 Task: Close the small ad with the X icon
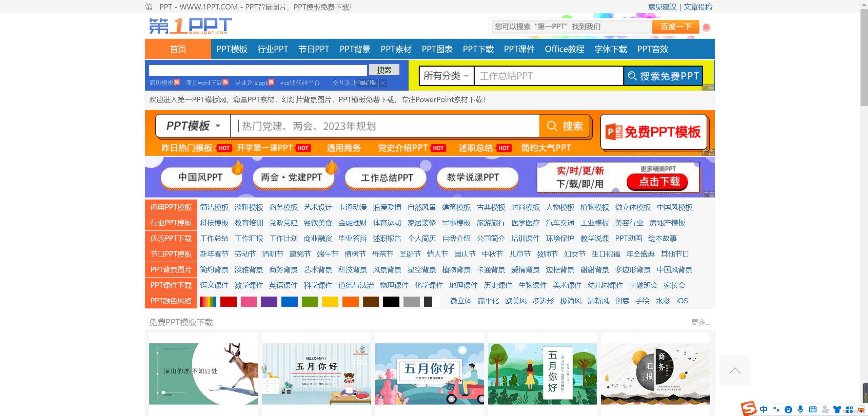click(x=383, y=83)
